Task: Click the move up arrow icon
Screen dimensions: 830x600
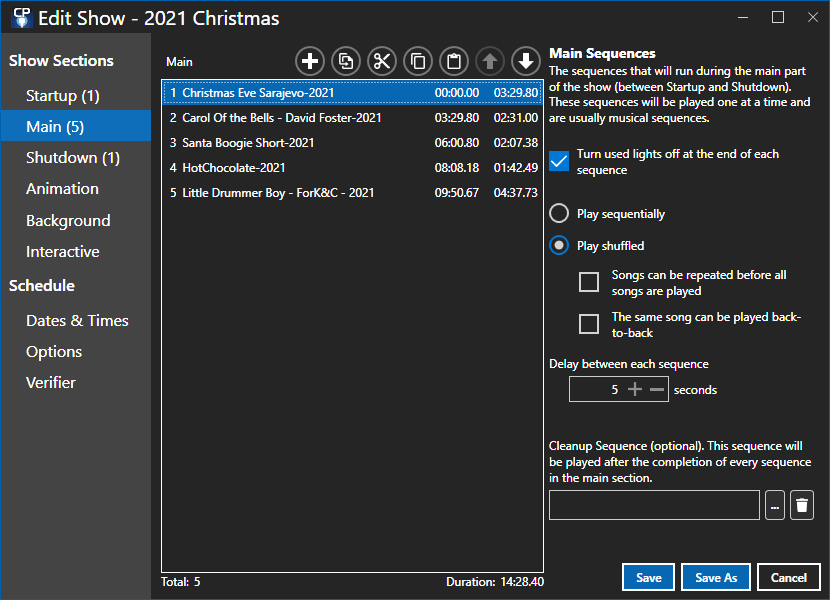Action: coord(490,61)
